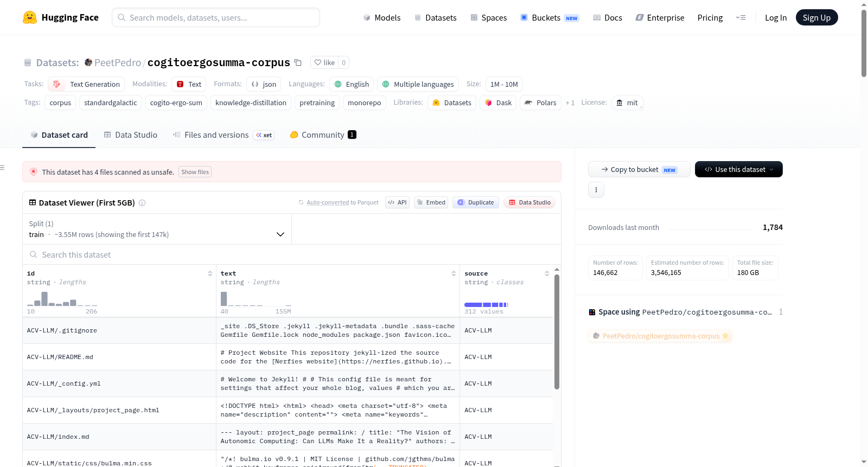Click the Embed button
868x467 pixels.
(431, 202)
